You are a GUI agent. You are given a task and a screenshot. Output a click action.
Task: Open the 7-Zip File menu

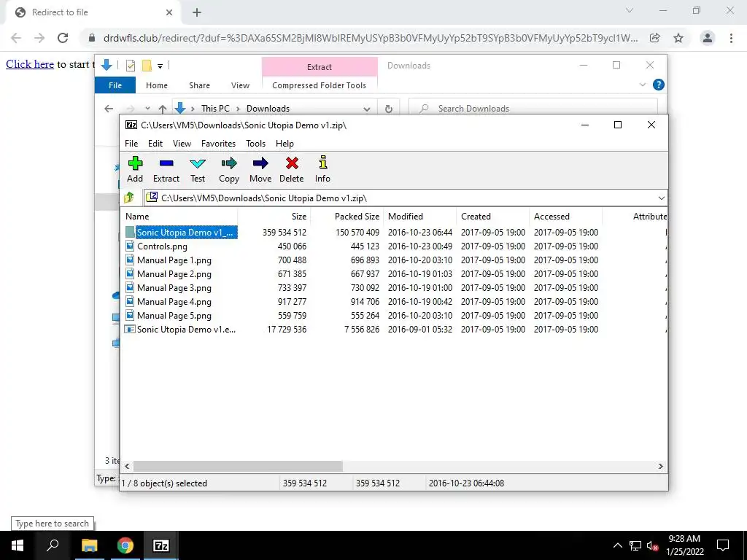point(131,144)
